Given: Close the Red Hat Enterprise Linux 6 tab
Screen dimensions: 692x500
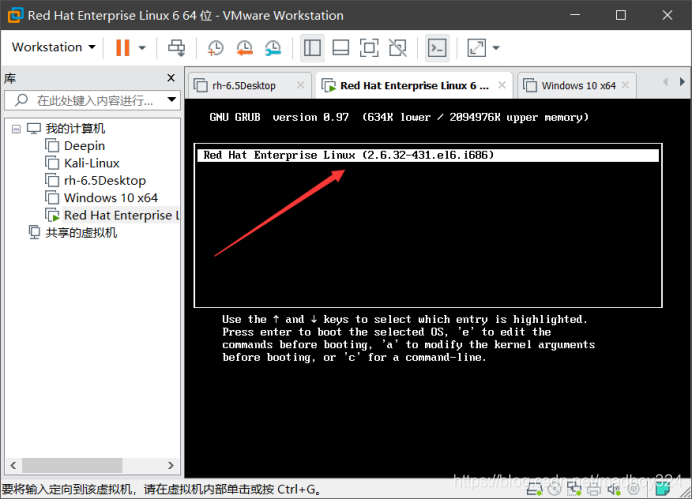Looking at the screenshot, I should [502, 85].
